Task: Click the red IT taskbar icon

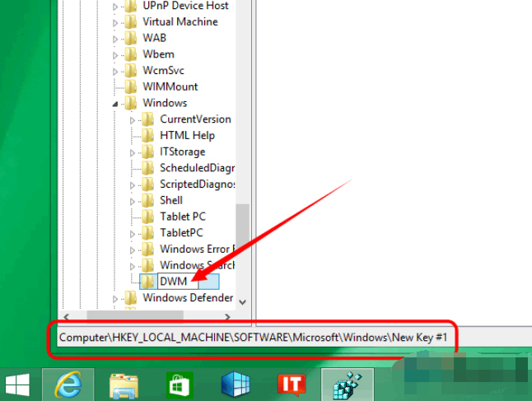Action: 290,385
